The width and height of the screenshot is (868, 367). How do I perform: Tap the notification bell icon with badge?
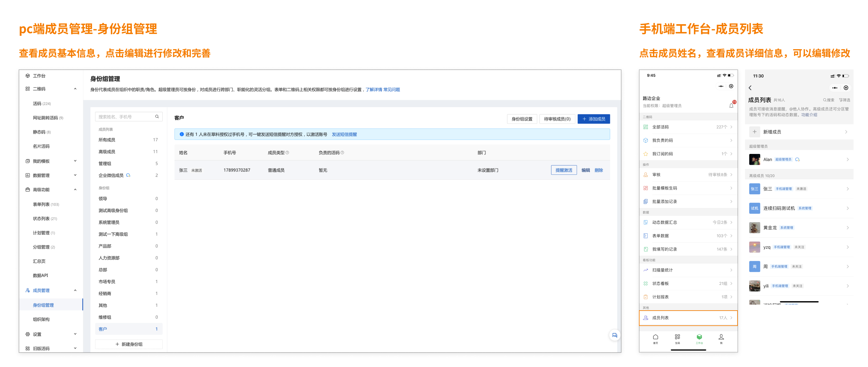(x=731, y=106)
